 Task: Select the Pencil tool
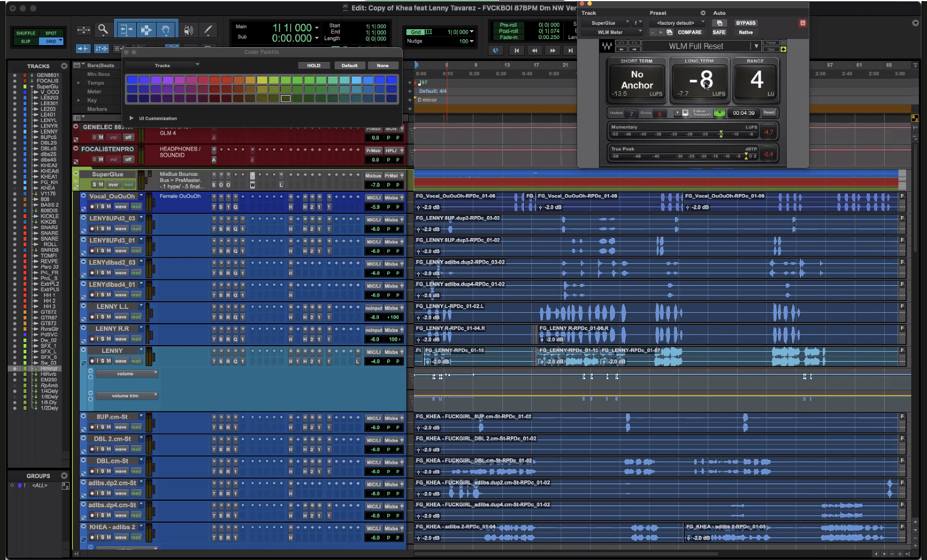[x=208, y=30]
